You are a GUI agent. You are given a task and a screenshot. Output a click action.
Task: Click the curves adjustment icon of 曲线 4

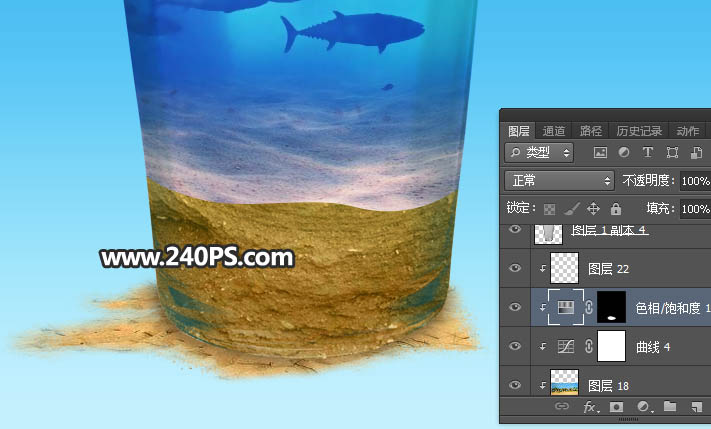565,346
